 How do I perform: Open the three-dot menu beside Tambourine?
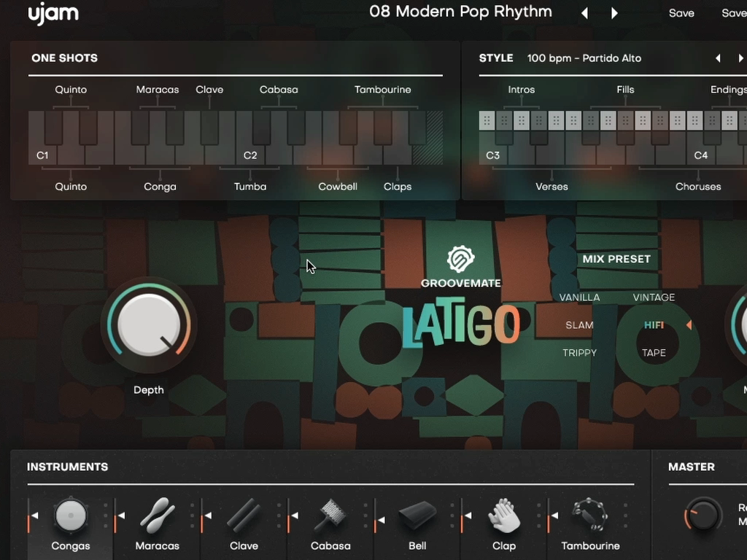pos(625,516)
